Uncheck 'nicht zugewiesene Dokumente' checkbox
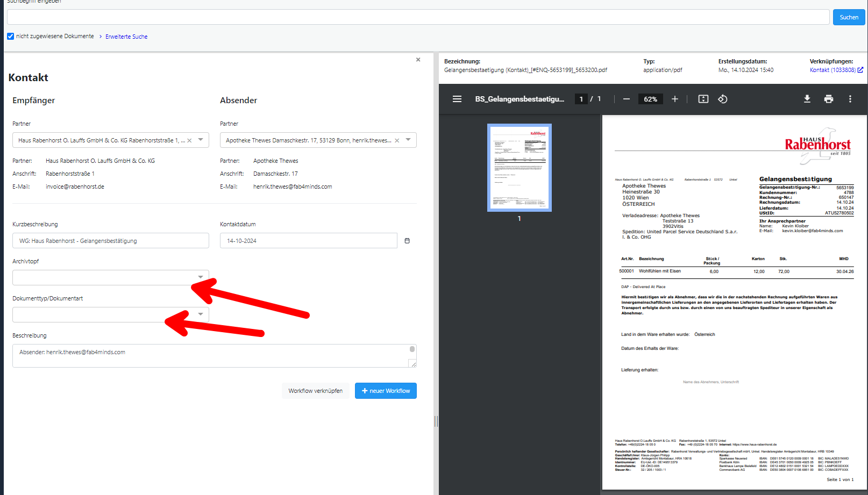 click(x=10, y=36)
